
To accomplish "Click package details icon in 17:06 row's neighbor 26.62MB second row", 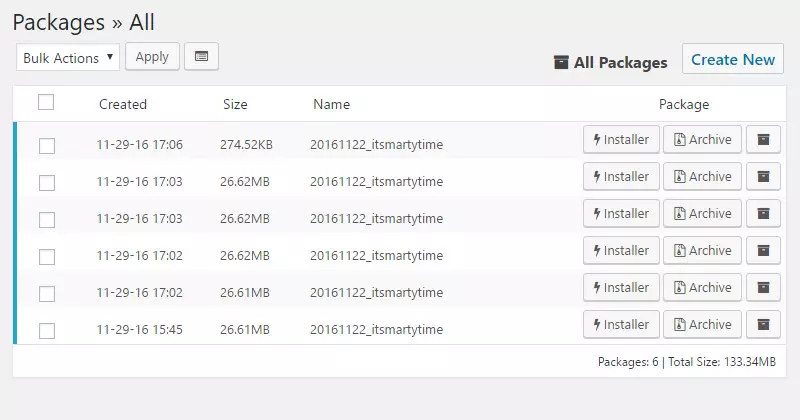I will point(763,177).
